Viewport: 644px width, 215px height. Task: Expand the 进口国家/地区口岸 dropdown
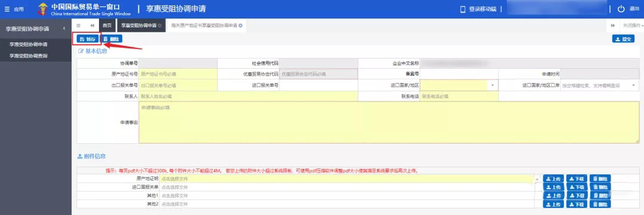(633, 85)
